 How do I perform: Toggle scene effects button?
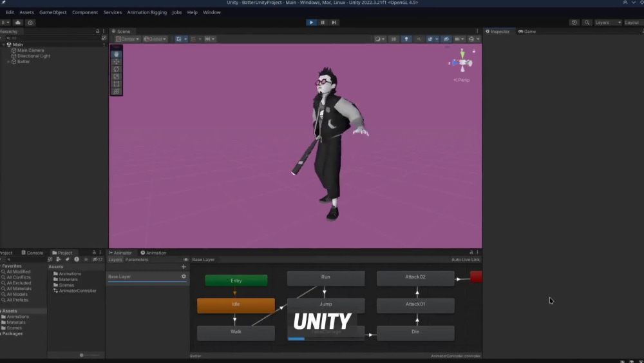(430, 39)
